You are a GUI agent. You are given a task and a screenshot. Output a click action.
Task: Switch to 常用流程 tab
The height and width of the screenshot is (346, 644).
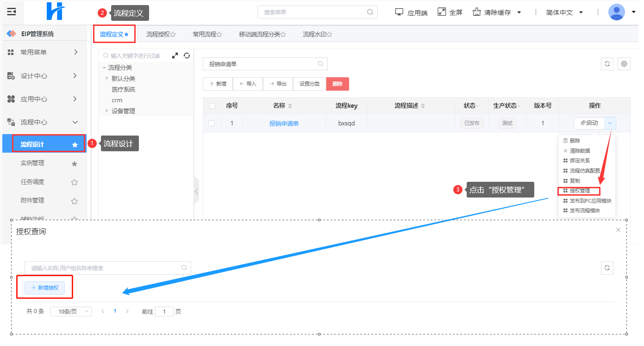click(207, 34)
